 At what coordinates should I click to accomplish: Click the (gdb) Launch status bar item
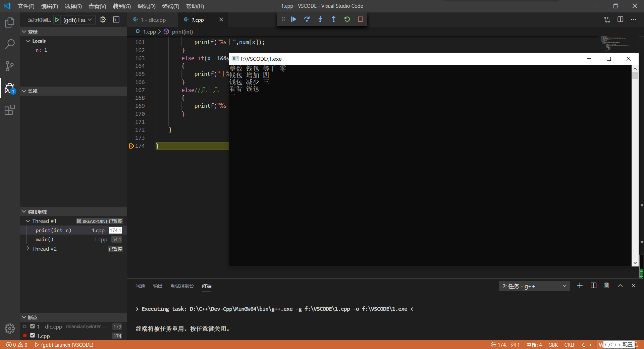click(64, 345)
